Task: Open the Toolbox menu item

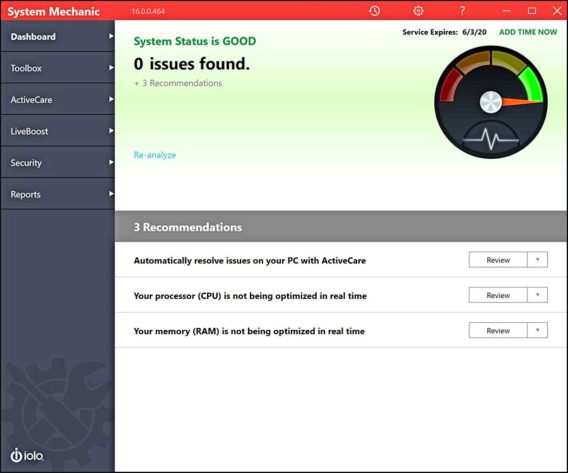Action: pos(58,68)
